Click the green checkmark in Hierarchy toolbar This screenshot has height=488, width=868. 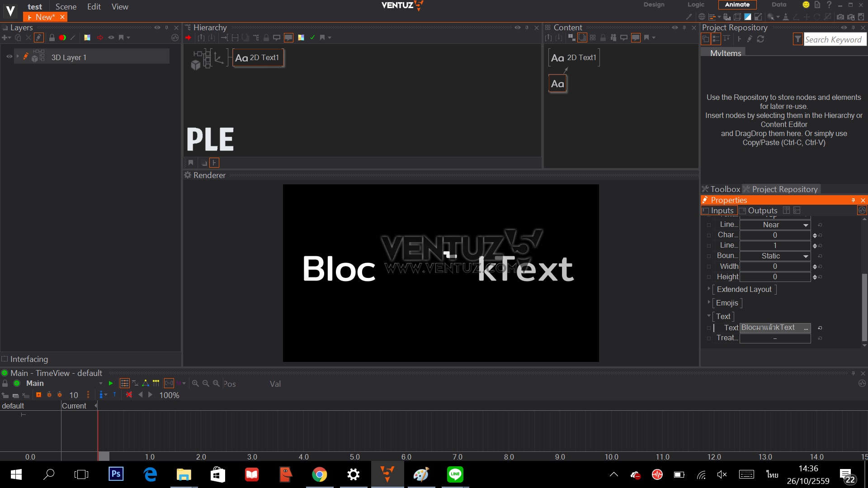[x=312, y=38]
